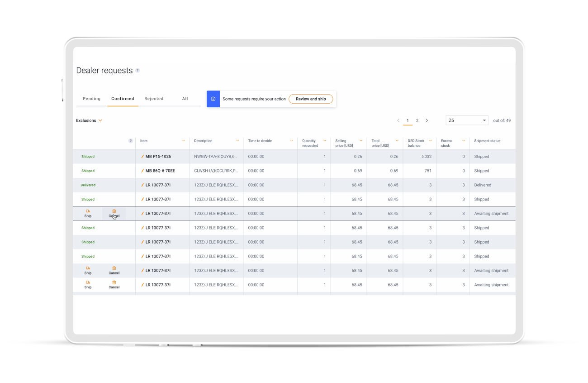Click the Cancel trash icon in the last row
Image resolution: width=588 pixels, height=383 pixels.
point(114,282)
